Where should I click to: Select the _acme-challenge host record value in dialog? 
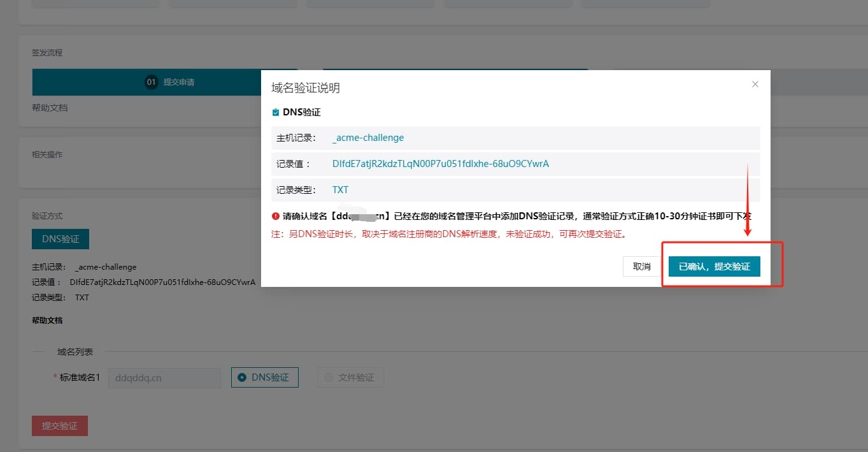point(368,138)
